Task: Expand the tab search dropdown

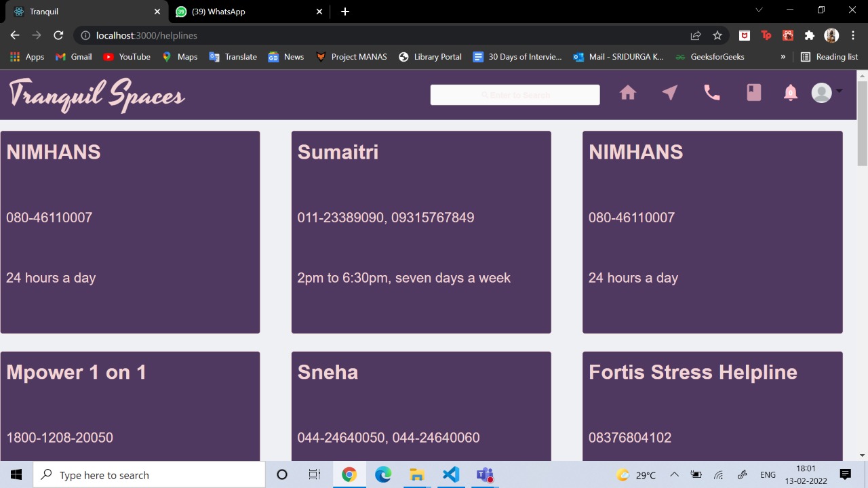Action: click(759, 10)
